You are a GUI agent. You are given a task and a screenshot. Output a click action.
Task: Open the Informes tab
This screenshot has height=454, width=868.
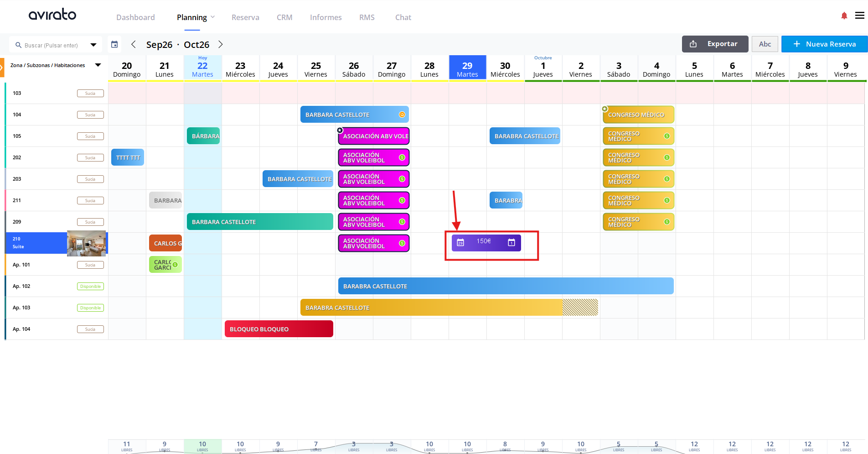click(x=325, y=17)
